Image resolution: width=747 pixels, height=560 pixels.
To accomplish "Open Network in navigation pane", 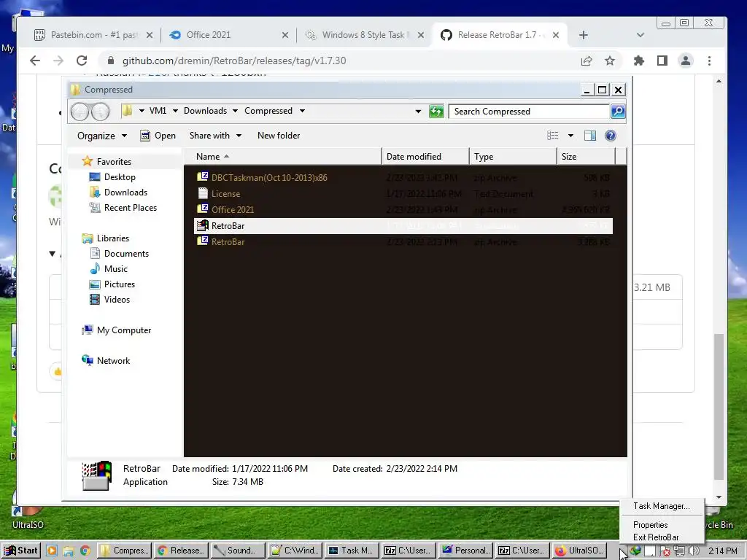I will [x=113, y=360].
